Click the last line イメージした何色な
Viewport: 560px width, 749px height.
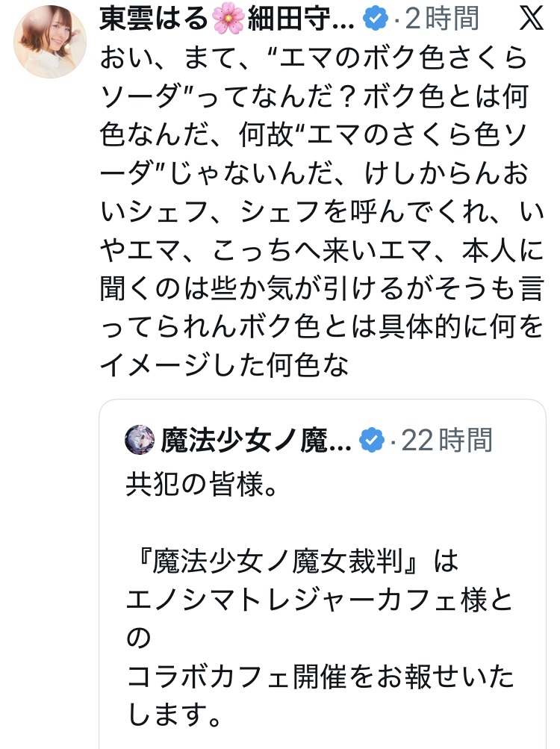(224, 366)
